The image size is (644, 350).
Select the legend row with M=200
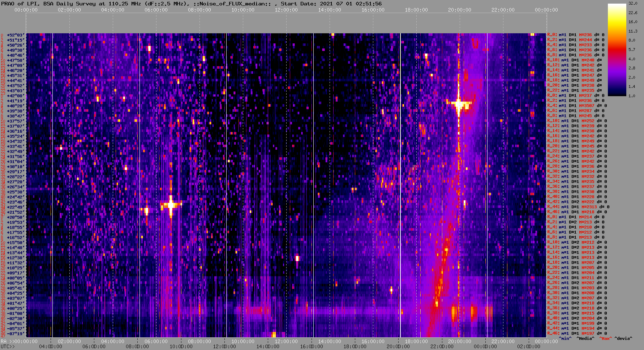tap(577, 293)
